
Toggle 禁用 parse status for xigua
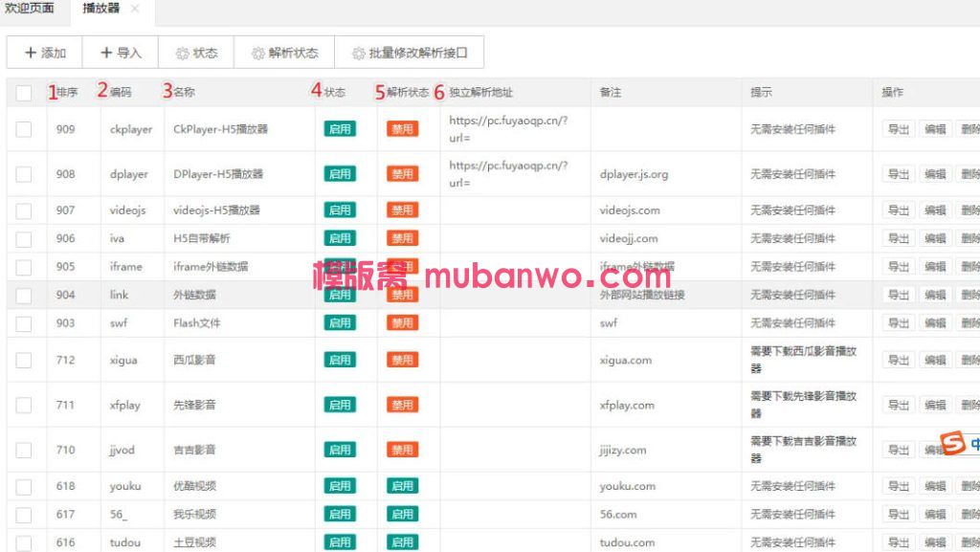[403, 360]
